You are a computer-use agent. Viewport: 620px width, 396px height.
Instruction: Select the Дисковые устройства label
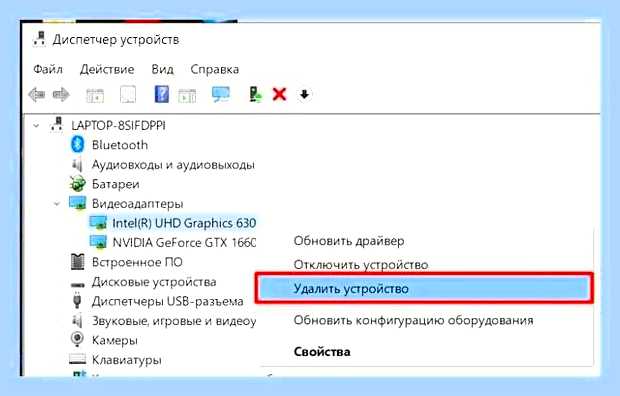[x=154, y=282]
